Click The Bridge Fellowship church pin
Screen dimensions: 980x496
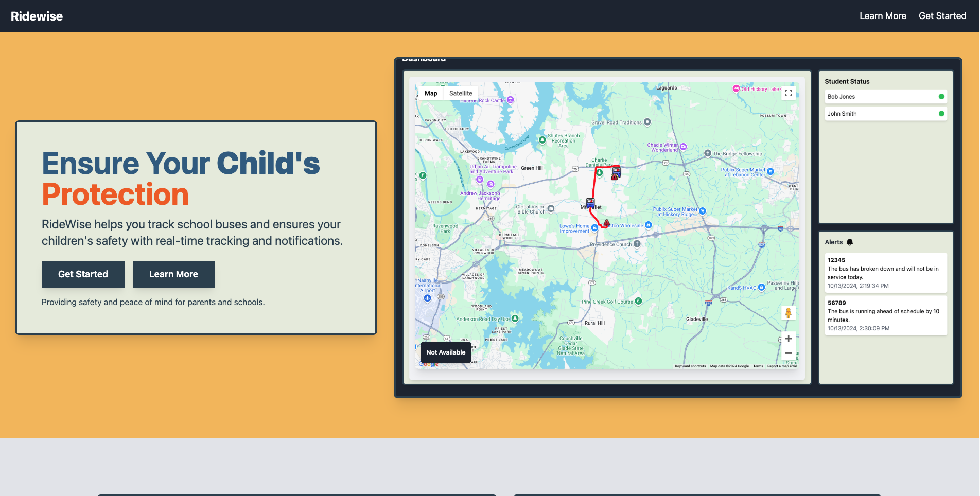[x=708, y=153]
